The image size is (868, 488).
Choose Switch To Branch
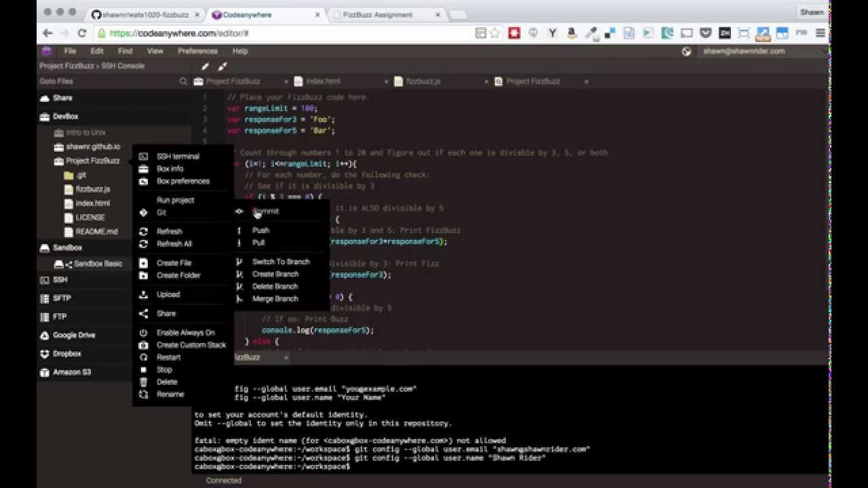[x=281, y=262]
